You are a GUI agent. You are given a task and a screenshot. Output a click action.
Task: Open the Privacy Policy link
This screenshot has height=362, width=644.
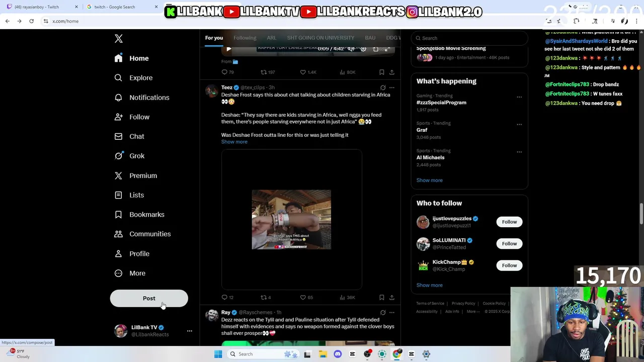pyautogui.click(x=463, y=304)
